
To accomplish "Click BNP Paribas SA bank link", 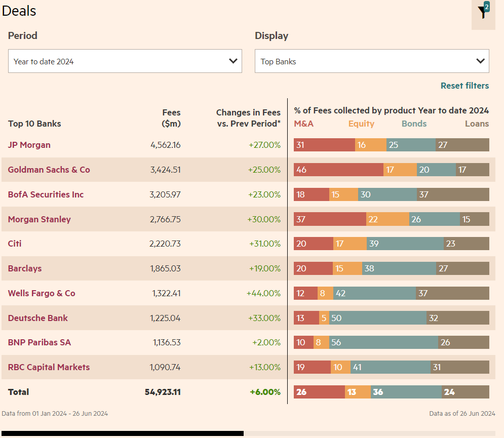I will [39, 343].
